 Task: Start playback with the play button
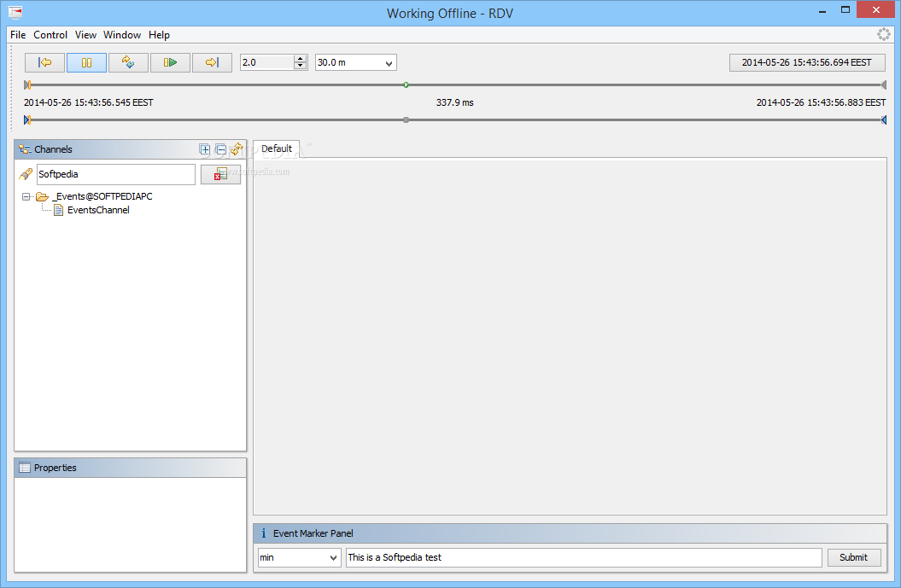pyautogui.click(x=170, y=62)
